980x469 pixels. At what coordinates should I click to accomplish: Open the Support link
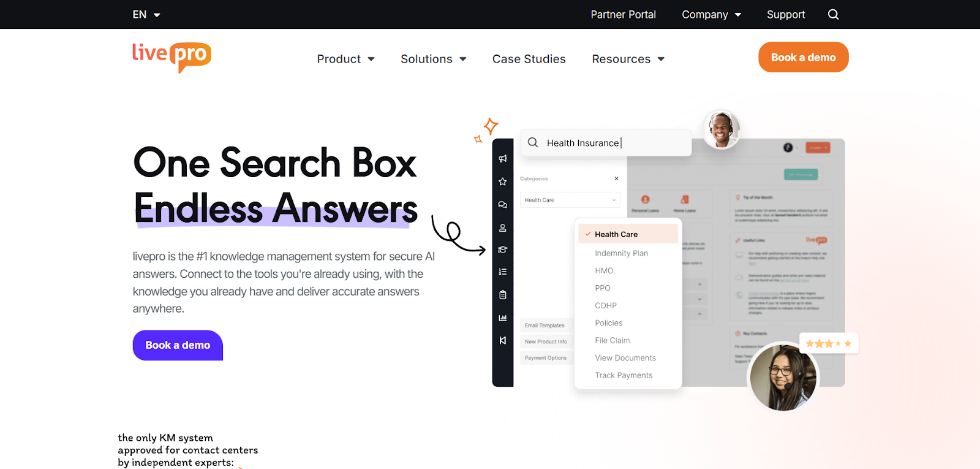click(x=786, y=14)
